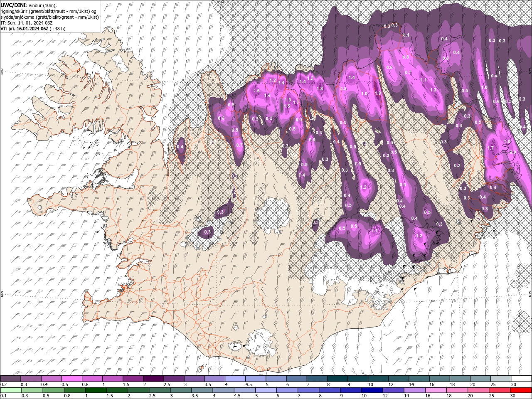The height and width of the screenshot is (399, 532).
Task: Choose the bright pink 0.5 snow scale swatch
Action: click(71, 379)
